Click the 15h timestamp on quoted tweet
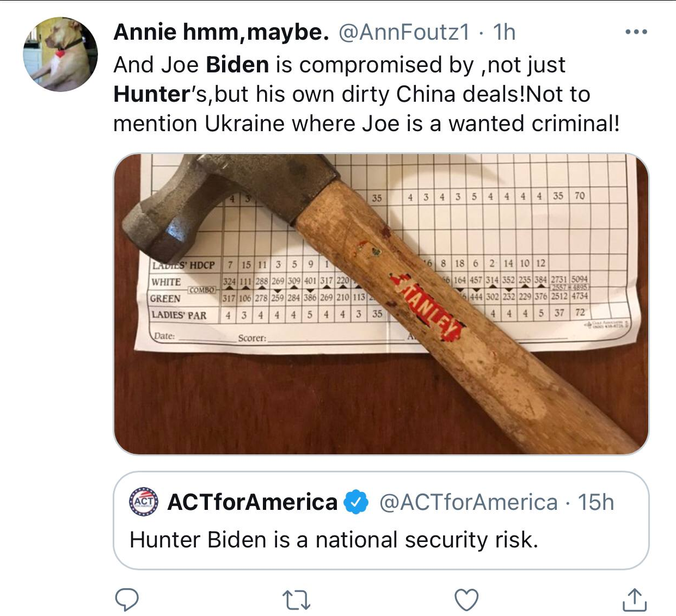676x616 pixels. coord(595,502)
